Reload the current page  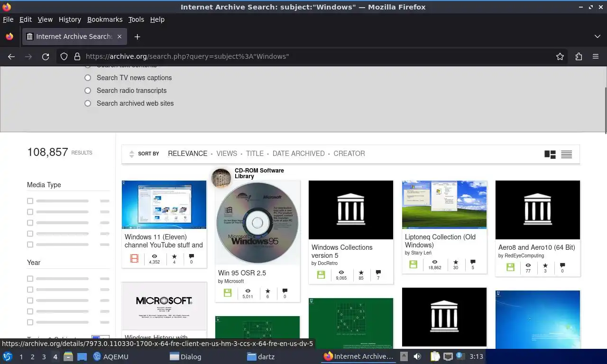[46, 56]
